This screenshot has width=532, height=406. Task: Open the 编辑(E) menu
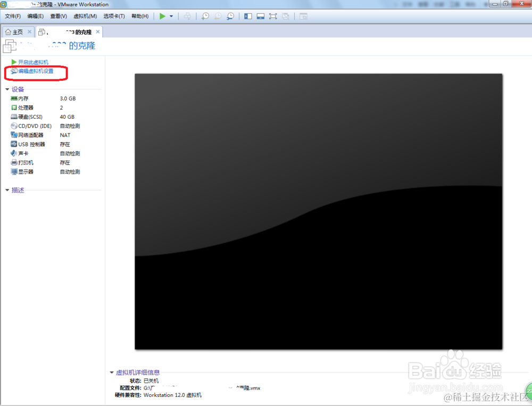pyautogui.click(x=35, y=16)
